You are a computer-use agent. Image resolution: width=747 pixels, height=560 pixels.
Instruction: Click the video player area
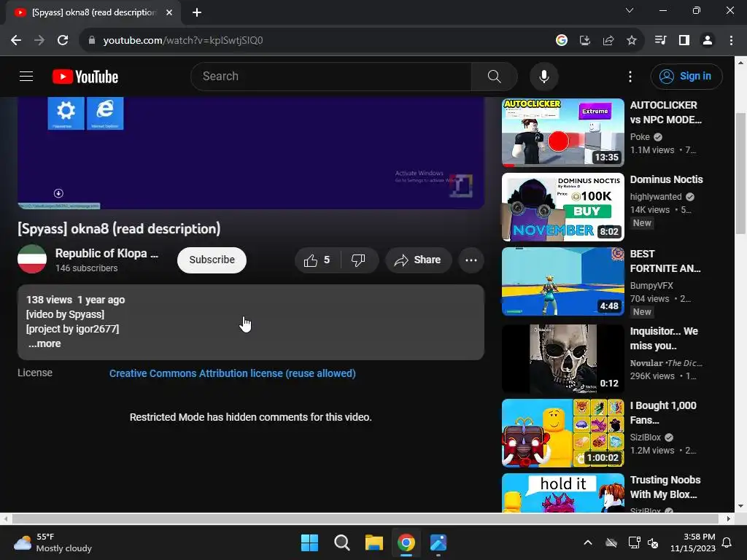pyautogui.click(x=251, y=153)
